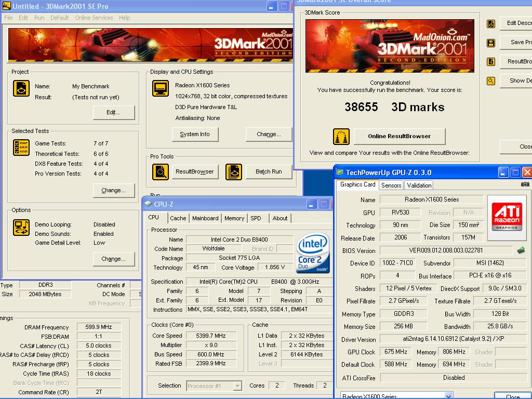Screen dimensions: 532x399
Task: Click the 3DMark2001 banner in score window
Action: 390,46
